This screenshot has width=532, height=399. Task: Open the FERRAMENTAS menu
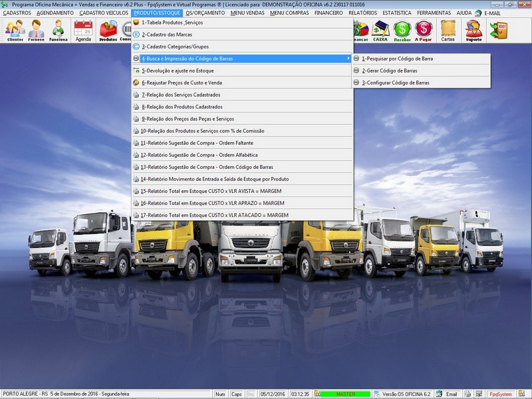coord(434,13)
